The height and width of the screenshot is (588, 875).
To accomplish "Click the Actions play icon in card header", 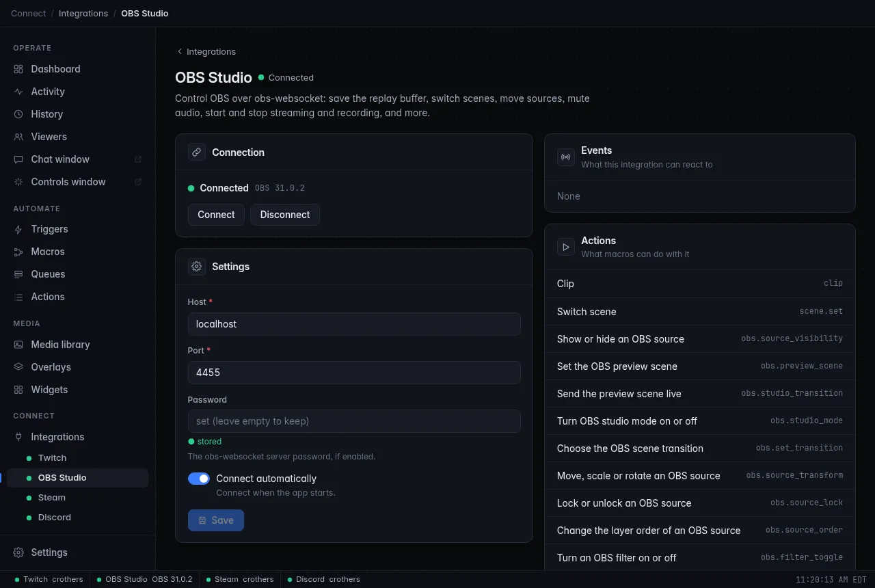I will pyautogui.click(x=566, y=247).
